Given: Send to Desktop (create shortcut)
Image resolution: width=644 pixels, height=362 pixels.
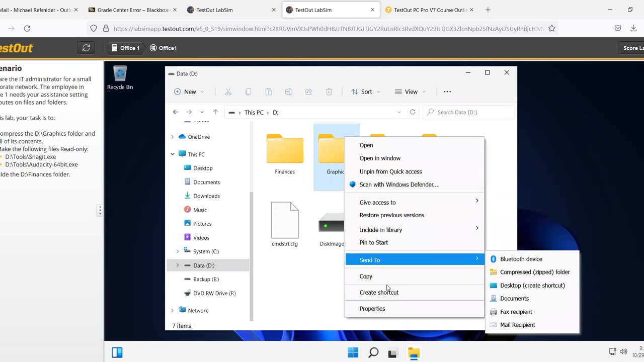Looking at the screenshot, I should pos(532,285).
